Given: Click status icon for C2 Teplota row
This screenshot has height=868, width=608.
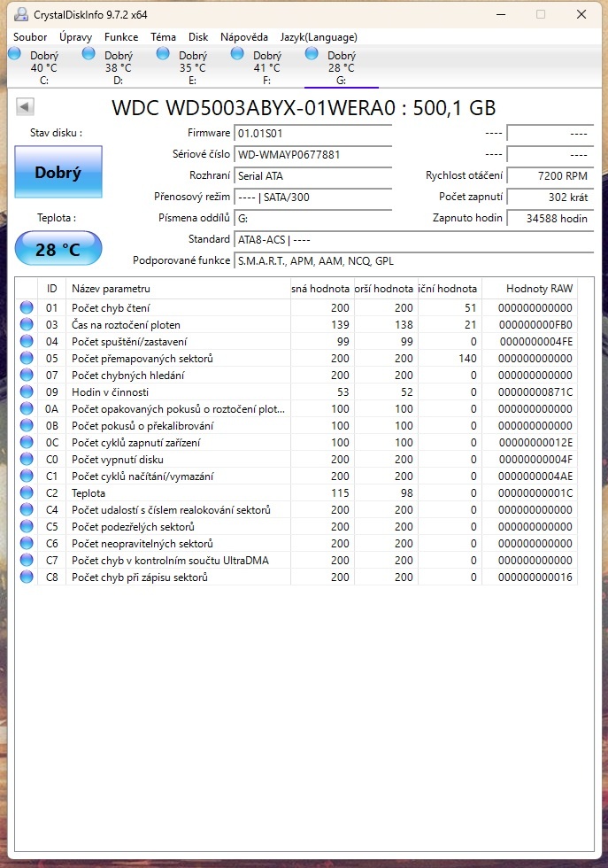Looking at the screenshot, I should [x=27, y=492].
